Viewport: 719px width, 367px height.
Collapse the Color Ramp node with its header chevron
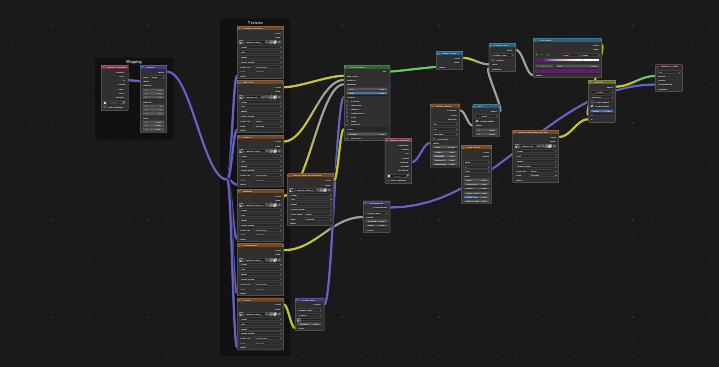tap(536, 40)
